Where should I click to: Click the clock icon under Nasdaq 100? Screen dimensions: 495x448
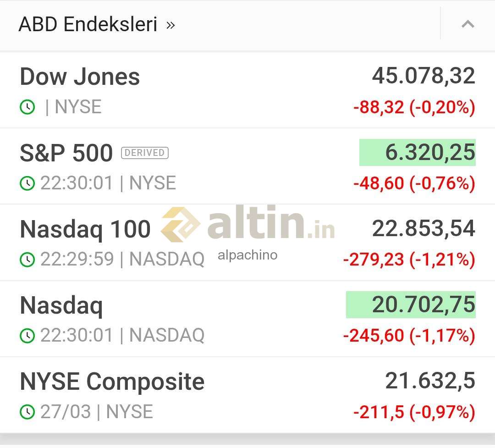[x=27, y=260]
